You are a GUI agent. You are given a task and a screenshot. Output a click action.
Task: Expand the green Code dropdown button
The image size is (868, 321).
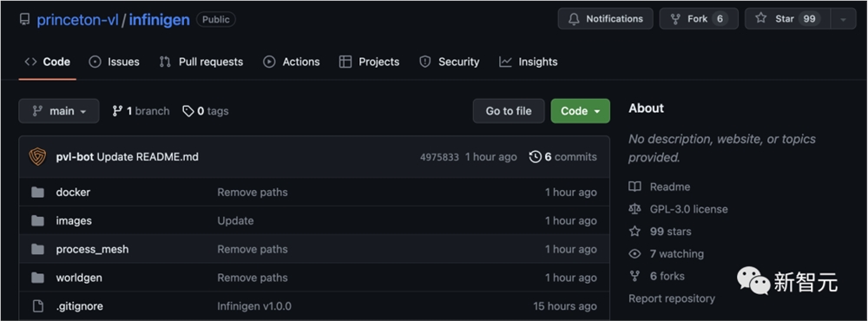[x=580, y=111]
